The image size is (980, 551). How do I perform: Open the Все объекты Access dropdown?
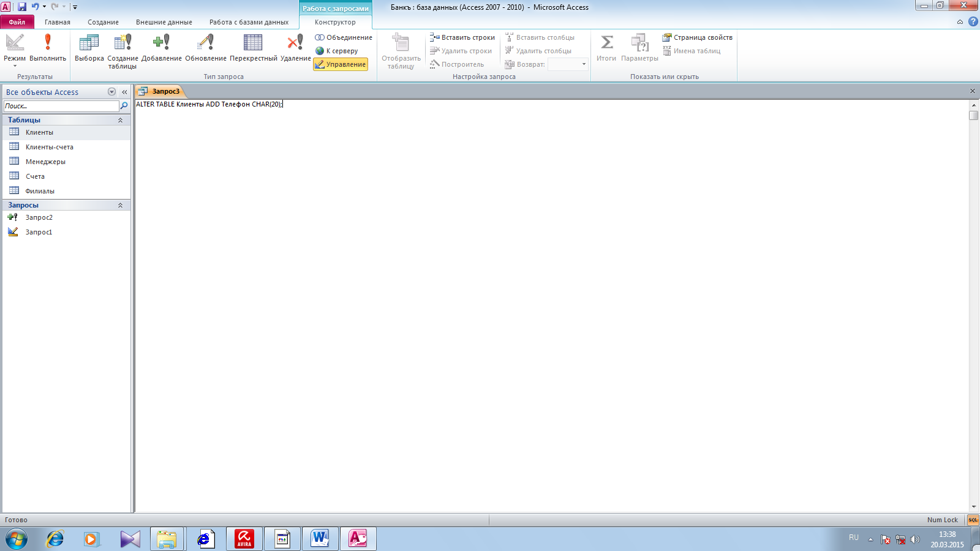(x=111, y=92)
